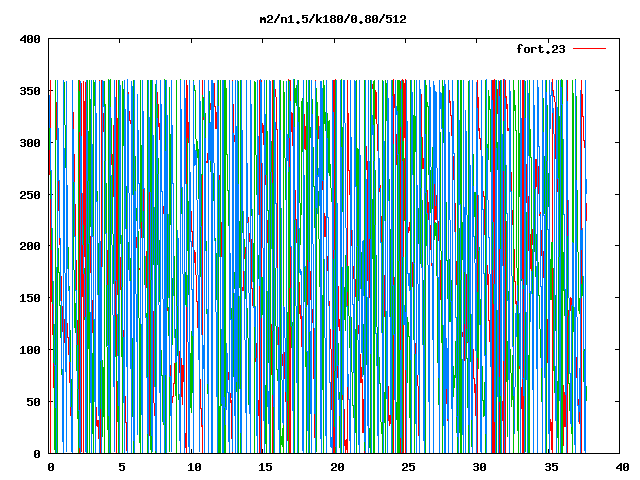Click x-axis label 10

coord(194,467)
